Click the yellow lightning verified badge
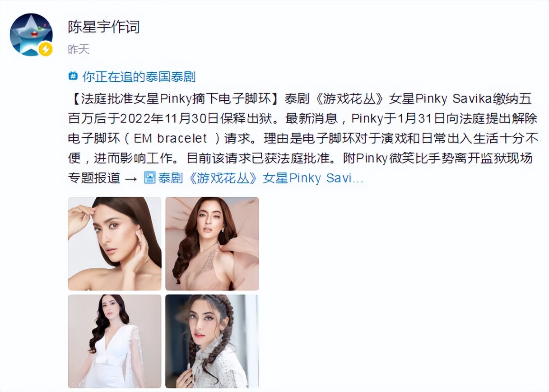Viewport: 549px width, 392px height. (45, 49)
